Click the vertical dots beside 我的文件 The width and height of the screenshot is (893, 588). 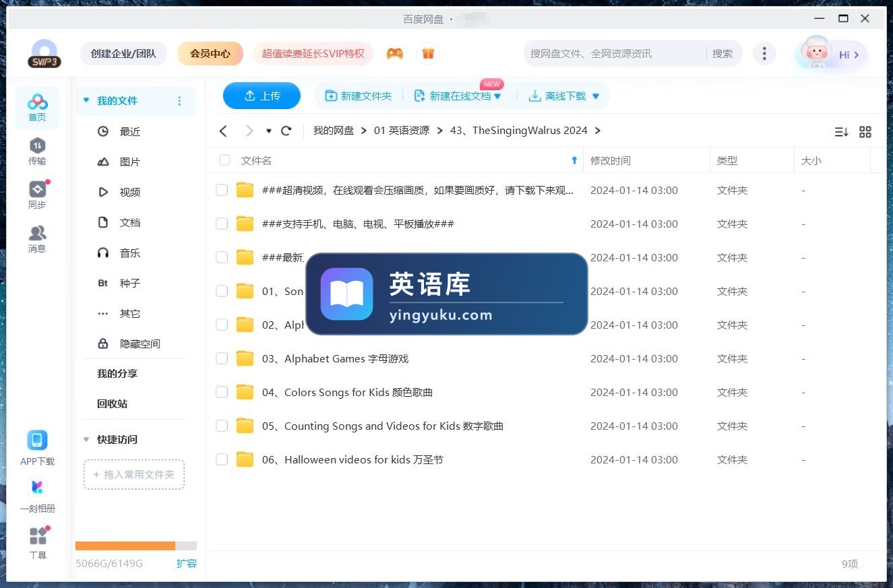[179, 101]
